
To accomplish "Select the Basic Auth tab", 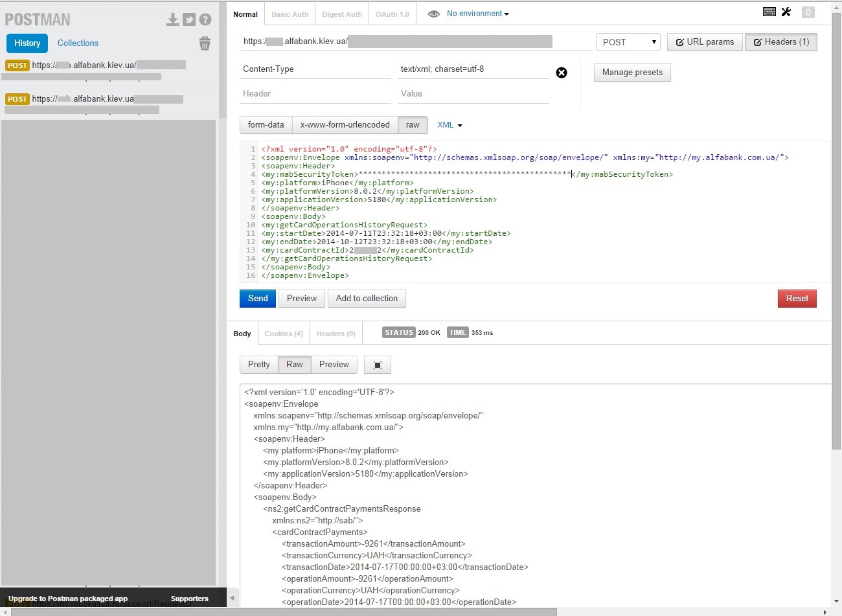I will click(290, 14).
